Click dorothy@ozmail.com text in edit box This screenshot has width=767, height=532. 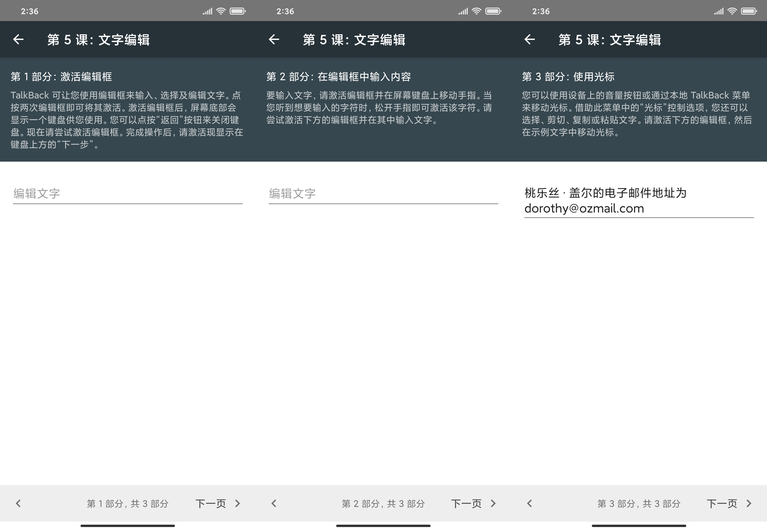[x=584, y=209]
